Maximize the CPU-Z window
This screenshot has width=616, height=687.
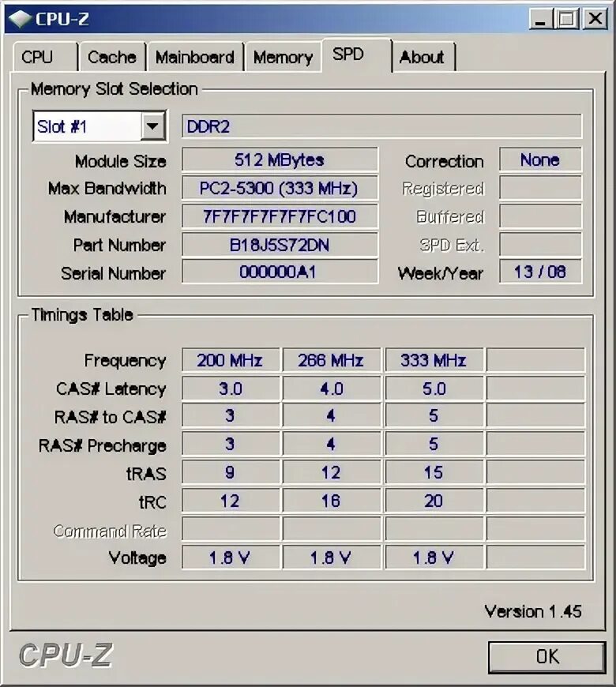pos(566,19)
